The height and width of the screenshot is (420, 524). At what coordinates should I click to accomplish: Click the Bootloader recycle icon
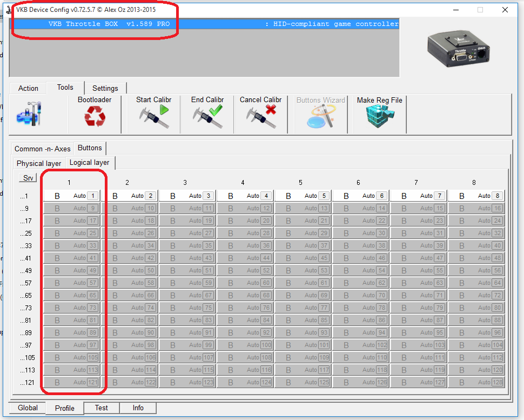95,116
